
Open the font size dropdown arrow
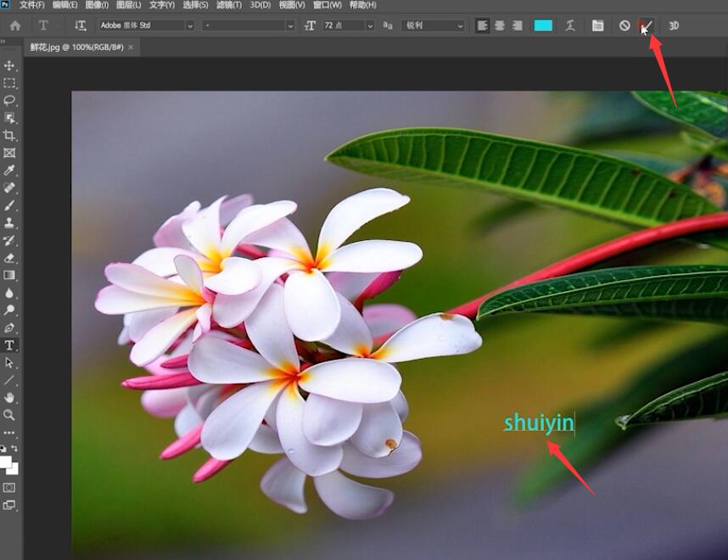(x=370, y=26)
